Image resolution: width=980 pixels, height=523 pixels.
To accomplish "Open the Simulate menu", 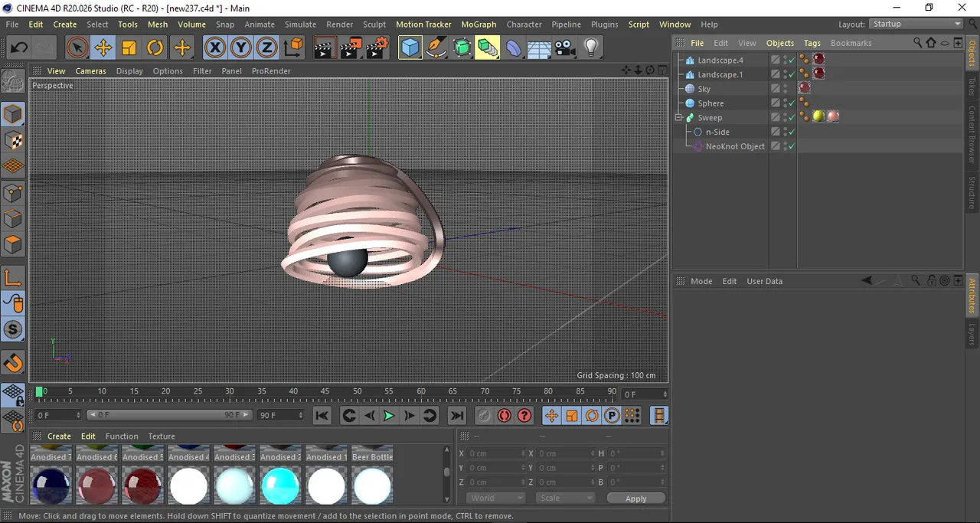I will 300,25.
